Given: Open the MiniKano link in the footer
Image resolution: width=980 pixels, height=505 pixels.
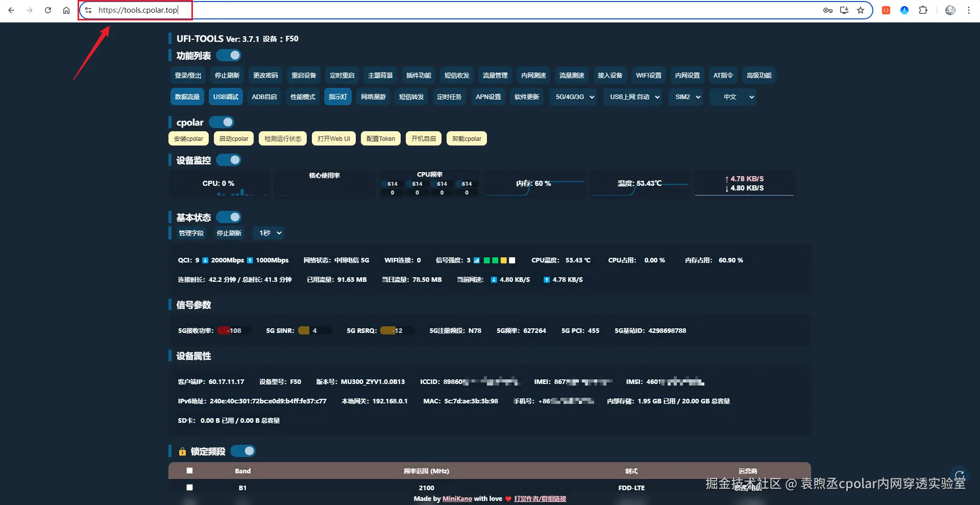Looking at the screenshot, I should tap(457, 499).
